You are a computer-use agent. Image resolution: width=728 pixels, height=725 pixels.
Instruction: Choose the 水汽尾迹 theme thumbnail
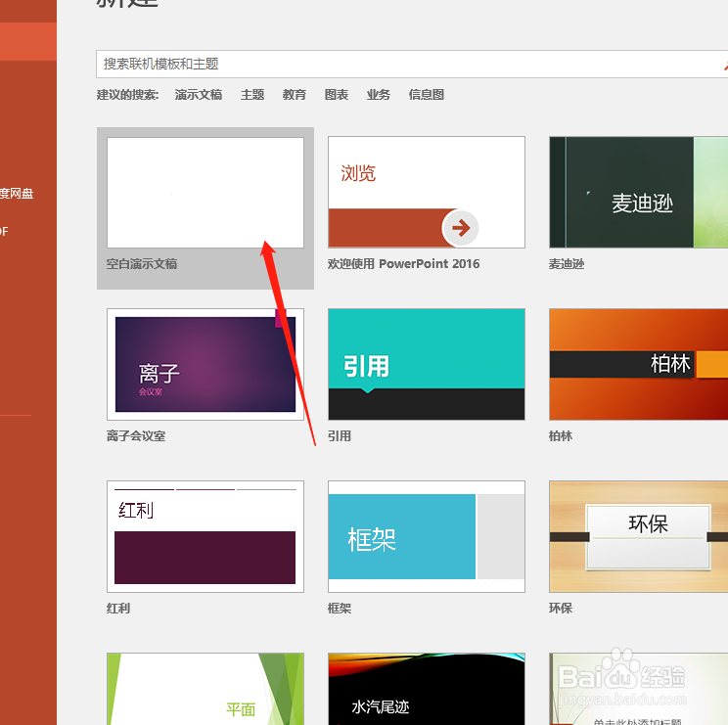coord(427,689)
